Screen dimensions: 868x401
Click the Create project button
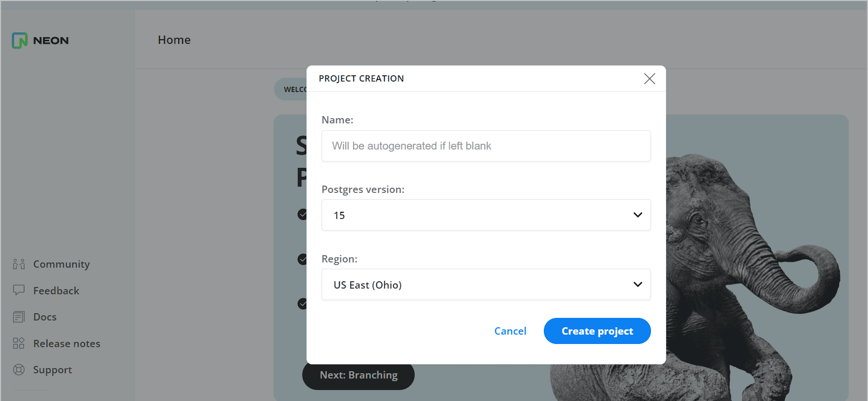point(597,331)
